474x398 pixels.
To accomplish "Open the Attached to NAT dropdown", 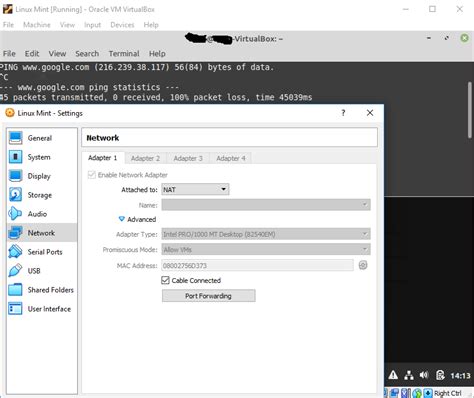I will 195,189.
